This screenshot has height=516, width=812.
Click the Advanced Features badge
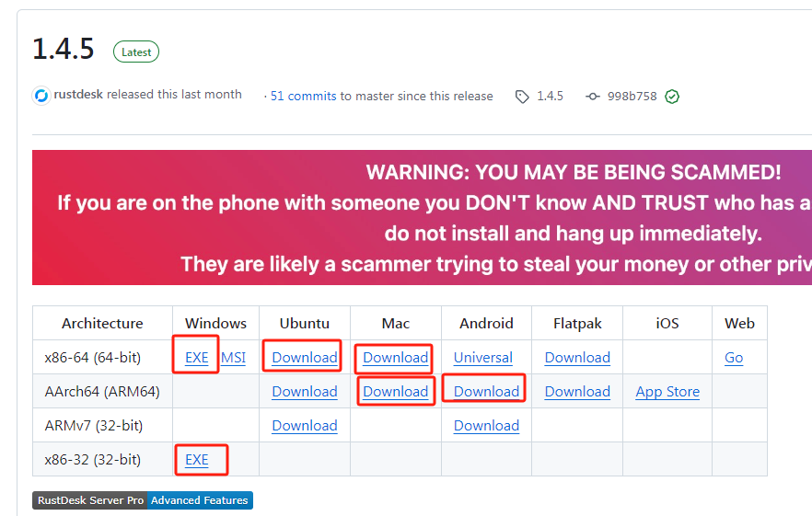(200, 500)
